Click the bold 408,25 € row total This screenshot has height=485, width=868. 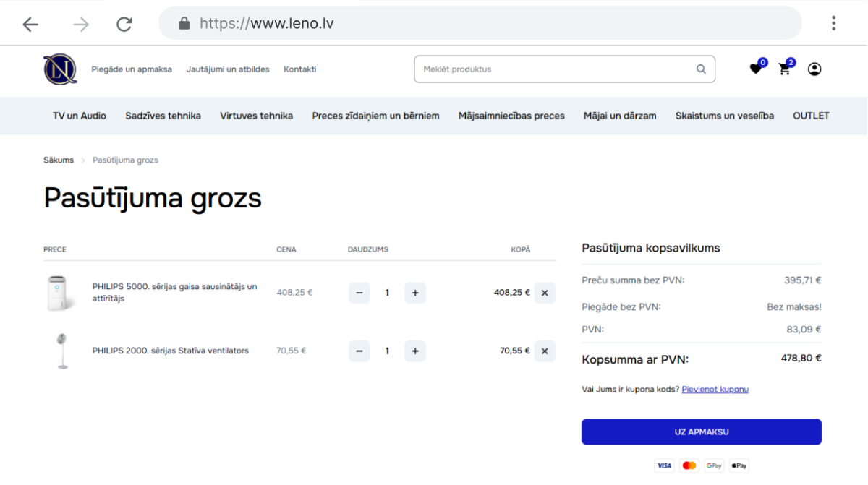coord(512,293)
